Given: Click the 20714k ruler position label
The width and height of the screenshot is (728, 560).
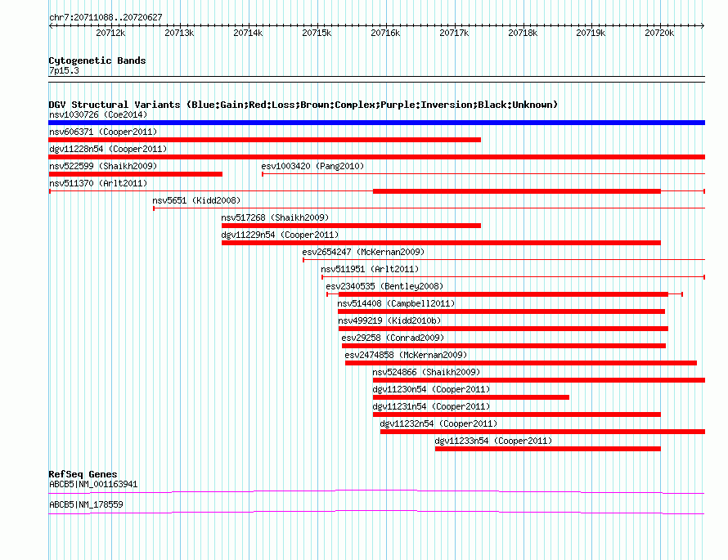Looking at the screenshot, I should [248, 33].
